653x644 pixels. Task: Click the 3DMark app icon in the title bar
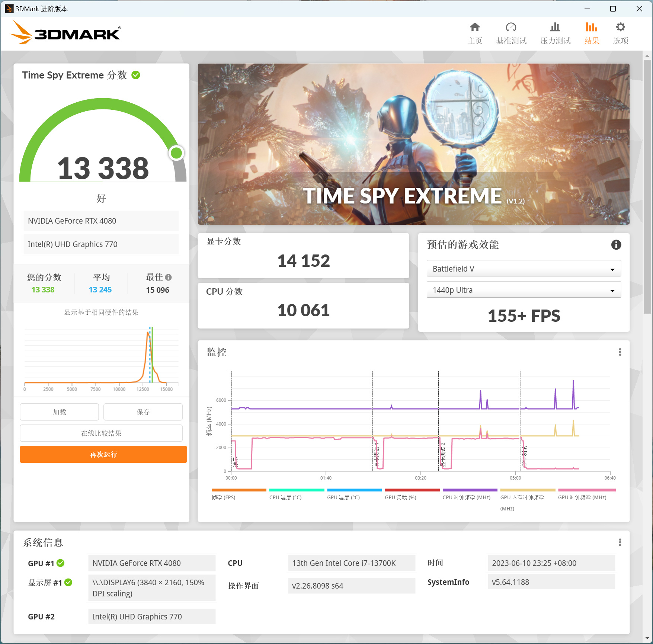[9, 9]
